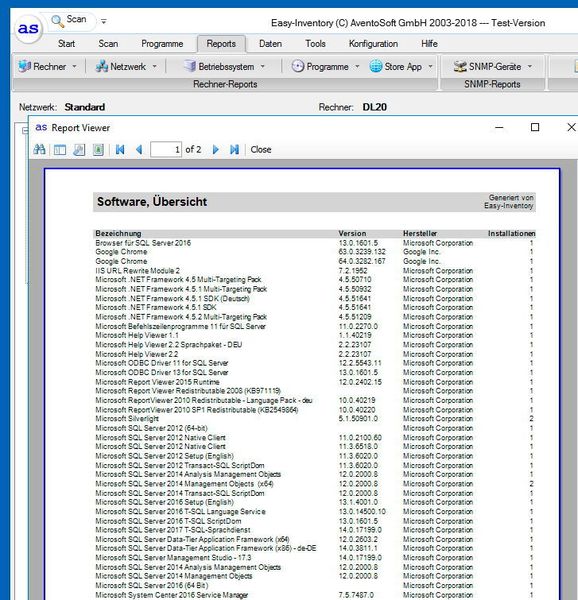Click the 'Microsoft Silverlight' entry

pyautogui.click(x=127, y=419)
